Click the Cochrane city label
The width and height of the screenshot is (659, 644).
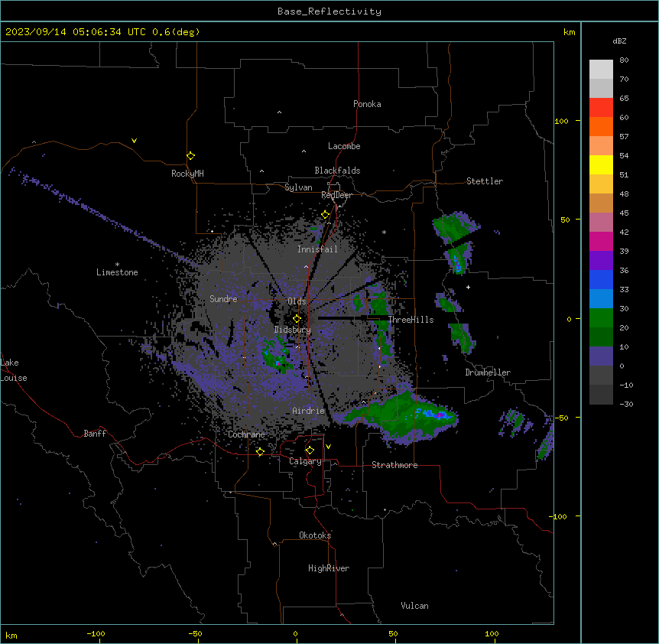click(x=246, y=434)
